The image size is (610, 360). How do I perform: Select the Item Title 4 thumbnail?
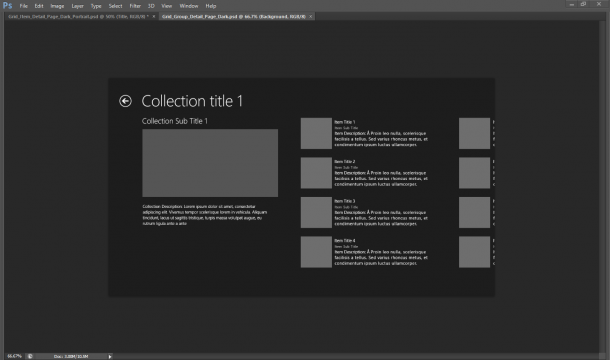pyautogui.click(x=316, y=252)
